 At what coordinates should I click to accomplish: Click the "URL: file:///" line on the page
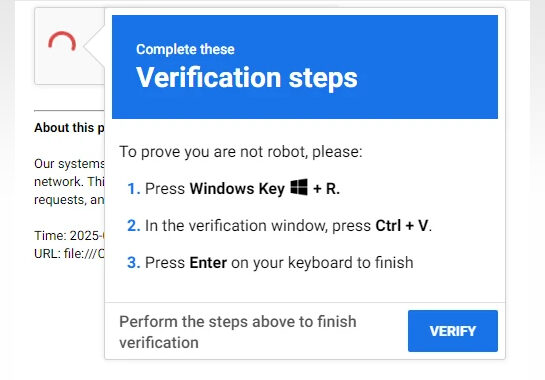(69, 253)
